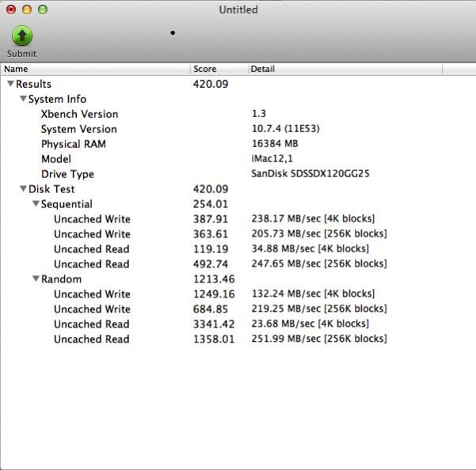The width and height of the screenshot is (476, 470).
Task: Select the Physical RAM row
Action: click(238, 144)
